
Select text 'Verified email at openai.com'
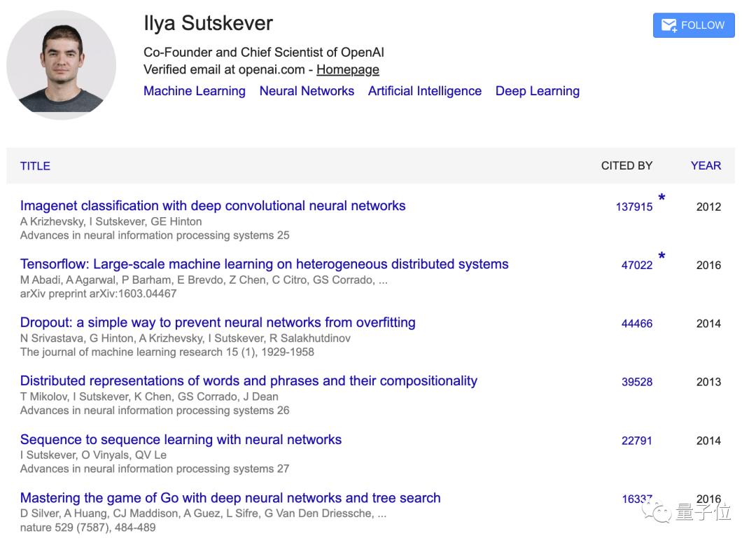pos(224,69)
